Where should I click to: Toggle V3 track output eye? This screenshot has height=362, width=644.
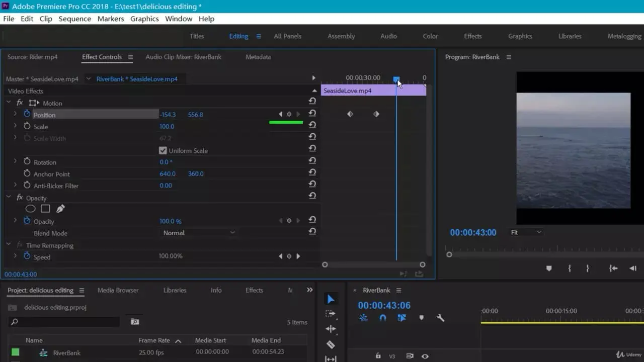[425, 356]
